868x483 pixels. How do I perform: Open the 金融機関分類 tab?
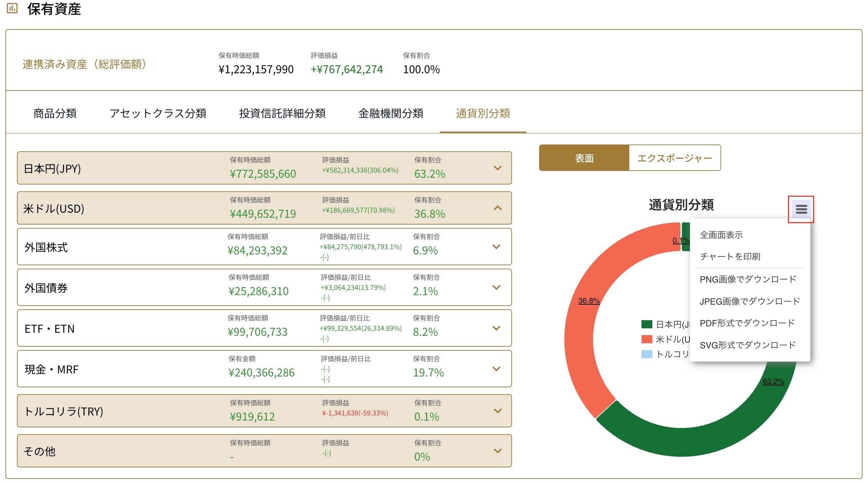(x=391, y=113)
